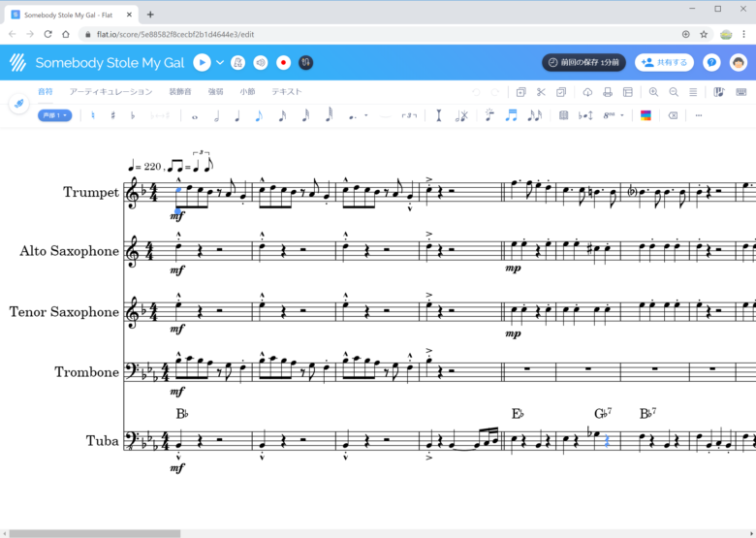Toggle the piano with note icon
The height and width of the screenshot is (538, 756).
click(718, 92)
